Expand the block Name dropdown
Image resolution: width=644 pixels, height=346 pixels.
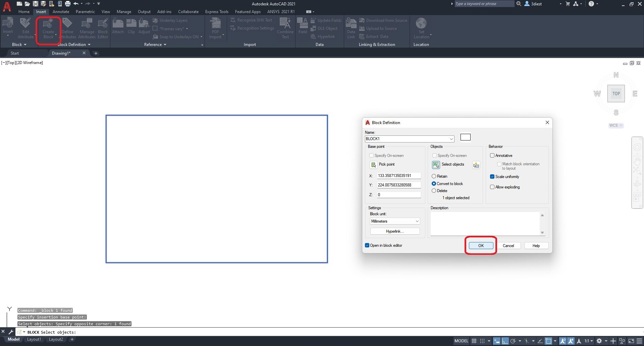(451, 138)
